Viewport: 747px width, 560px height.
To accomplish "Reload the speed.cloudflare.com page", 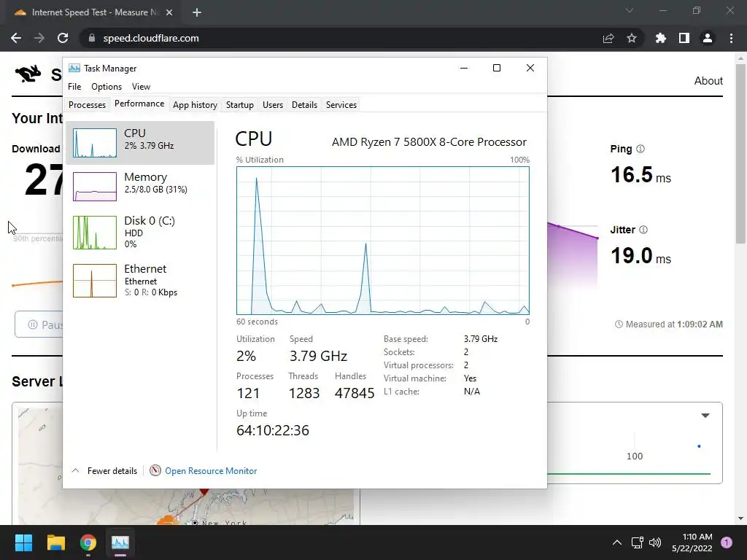I will [63, 38].
